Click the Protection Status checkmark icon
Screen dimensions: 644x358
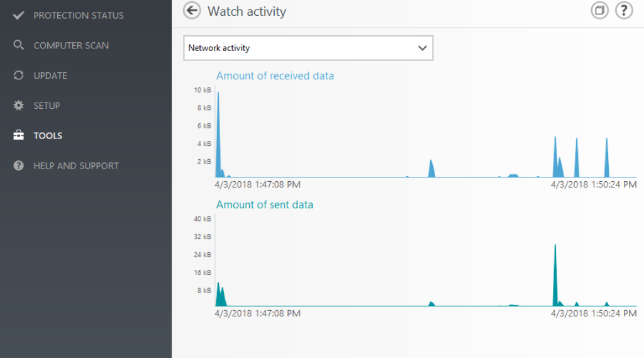coord(19,15)
